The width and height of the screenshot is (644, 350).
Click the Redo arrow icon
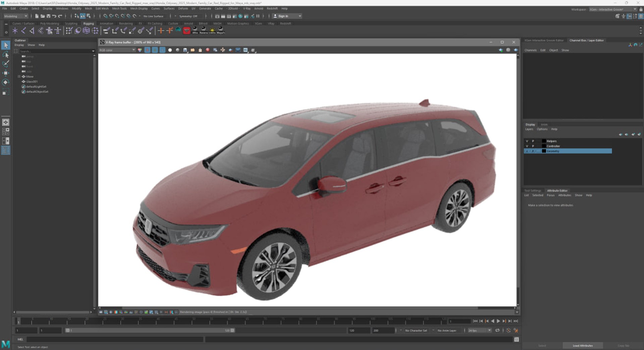[60, 16]
